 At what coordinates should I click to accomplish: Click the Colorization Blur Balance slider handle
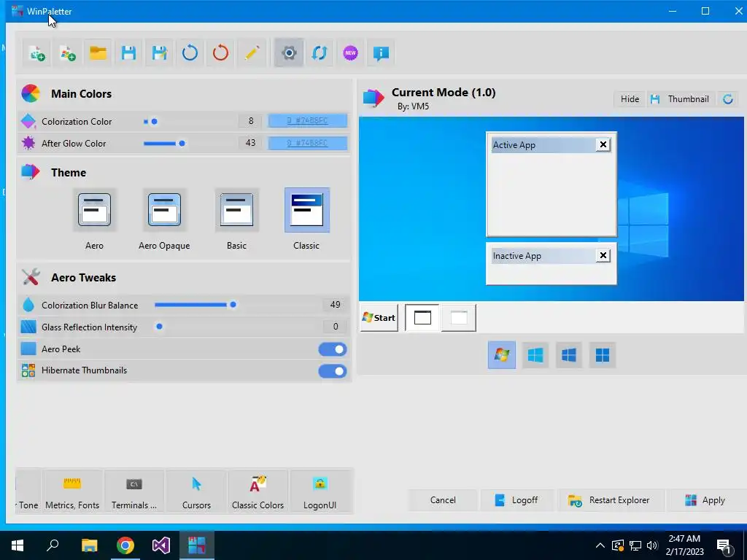click(x=233, y=305)
